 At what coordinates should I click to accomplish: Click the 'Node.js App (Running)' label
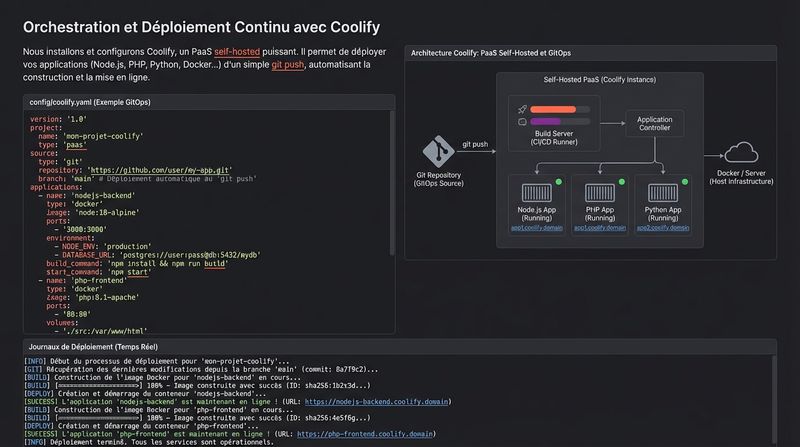(x=537, y=214)
